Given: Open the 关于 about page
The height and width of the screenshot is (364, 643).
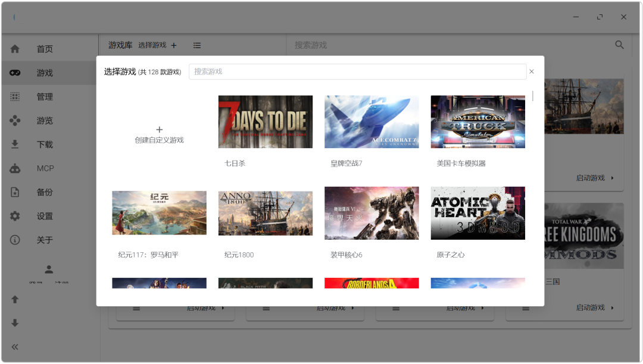Looking at the screenshot, I should [49, 240].
